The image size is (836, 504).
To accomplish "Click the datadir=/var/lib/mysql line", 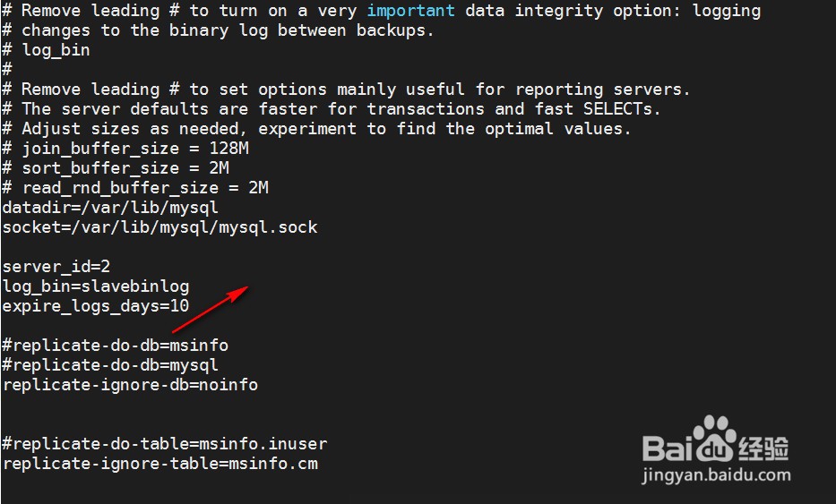I will 110,207.
